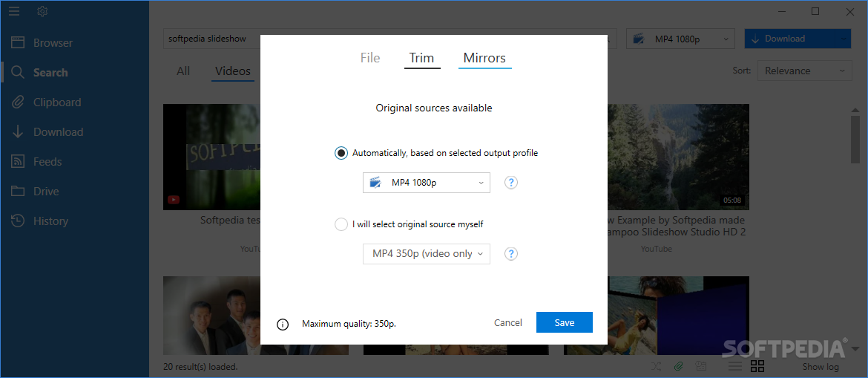Switch to the File tab
This screenshot has height=378, width=868.
pos(370,58)
